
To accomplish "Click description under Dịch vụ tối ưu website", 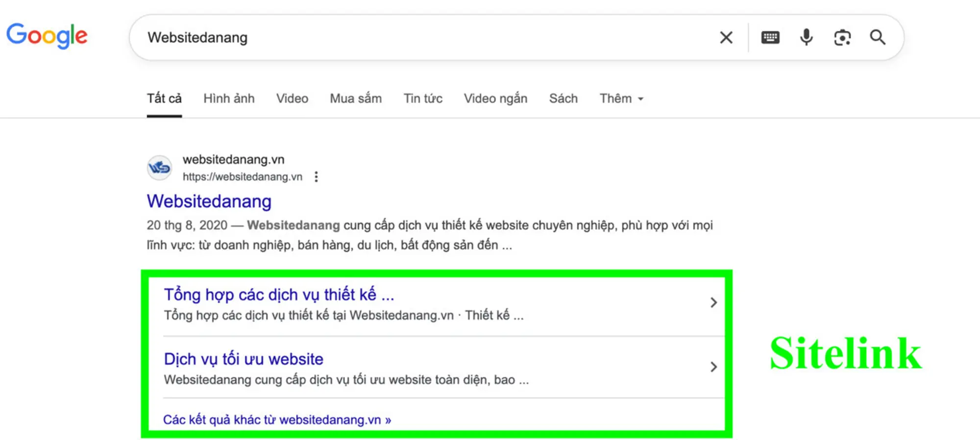I will coord(346,380).
